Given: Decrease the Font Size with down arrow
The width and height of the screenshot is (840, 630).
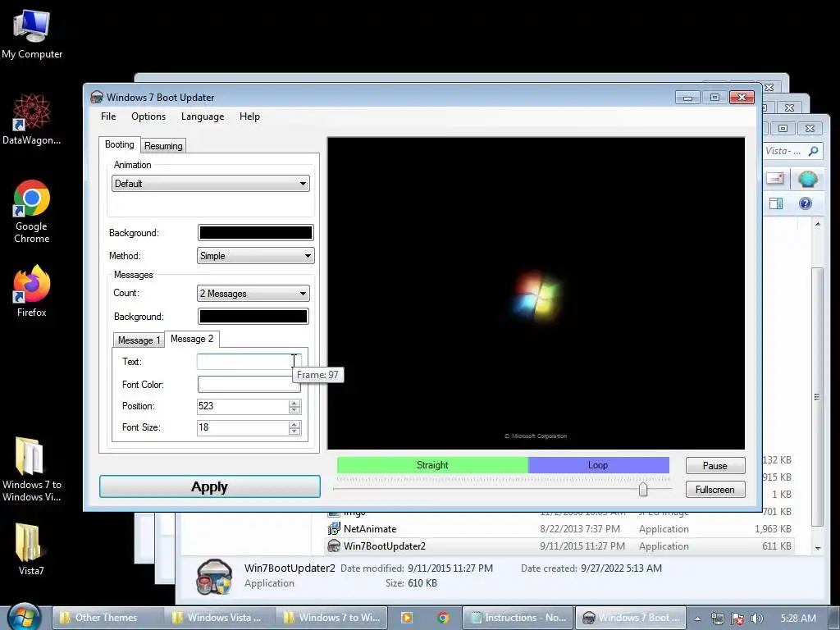Looking at the screenshot, I should (x=294, y=431).
